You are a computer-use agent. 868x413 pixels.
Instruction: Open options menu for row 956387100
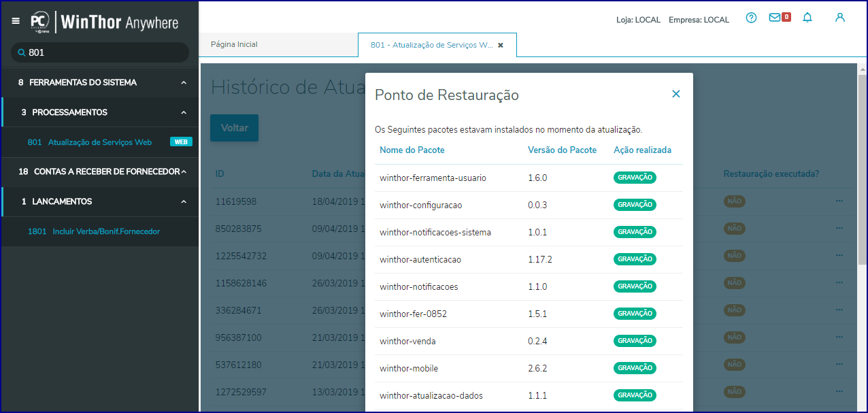(x=839, y=337)
